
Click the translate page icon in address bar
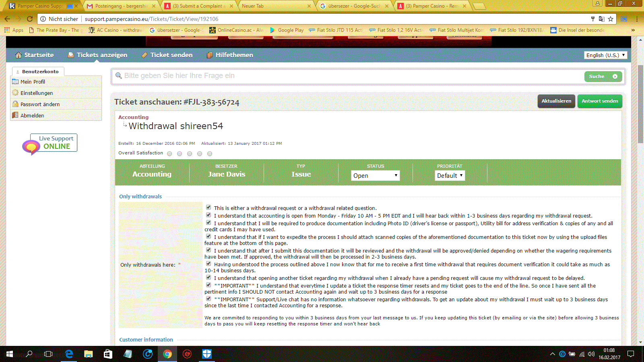601,19
